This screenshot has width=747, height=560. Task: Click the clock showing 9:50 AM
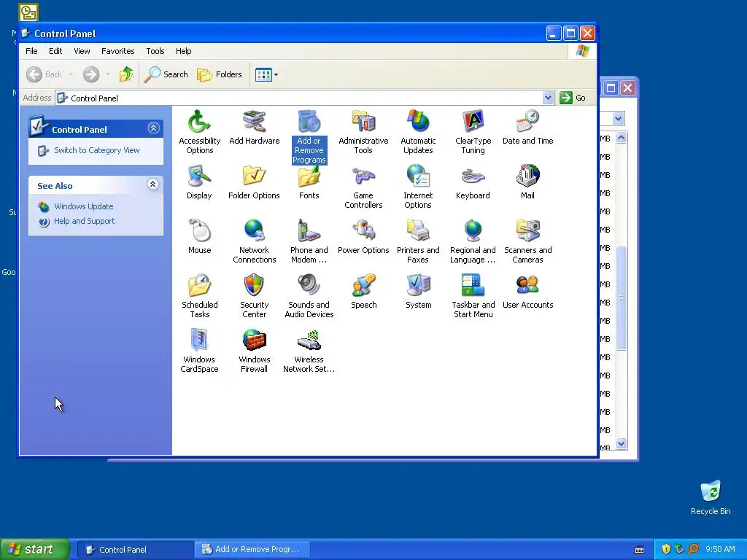[x=720, y=550]
